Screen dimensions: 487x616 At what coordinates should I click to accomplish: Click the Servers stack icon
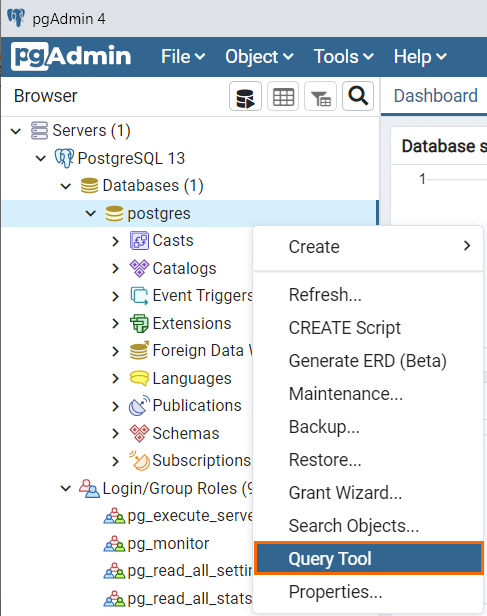39,130
